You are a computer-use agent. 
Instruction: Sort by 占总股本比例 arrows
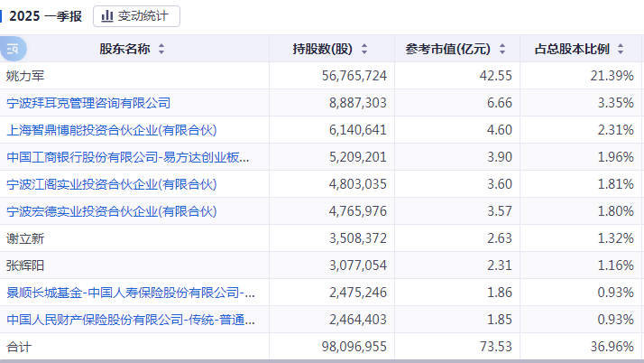coord(621,49)
